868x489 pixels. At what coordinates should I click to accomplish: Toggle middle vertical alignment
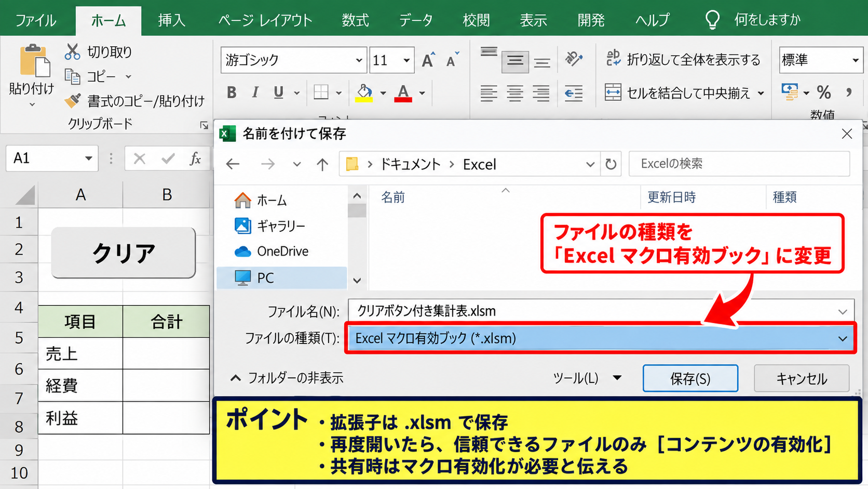pos(515,61)
